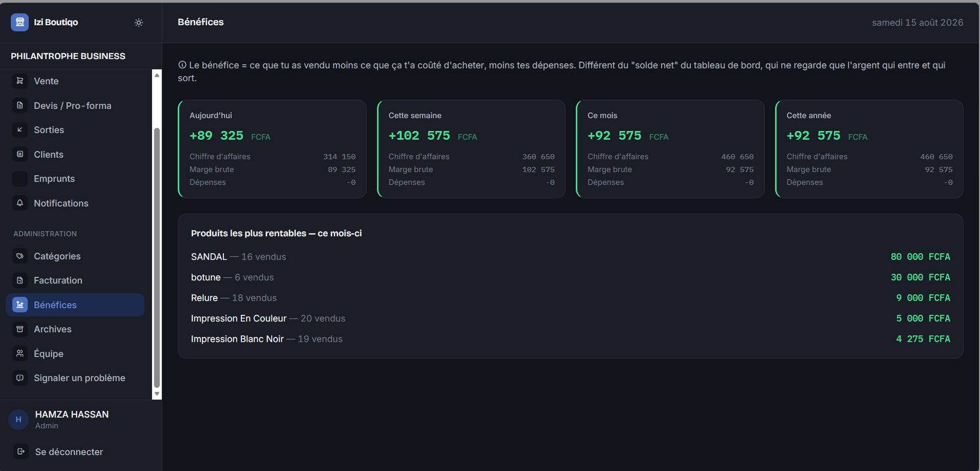
Task: Click the Clients icon in sidebar
Action: [20, 154]
